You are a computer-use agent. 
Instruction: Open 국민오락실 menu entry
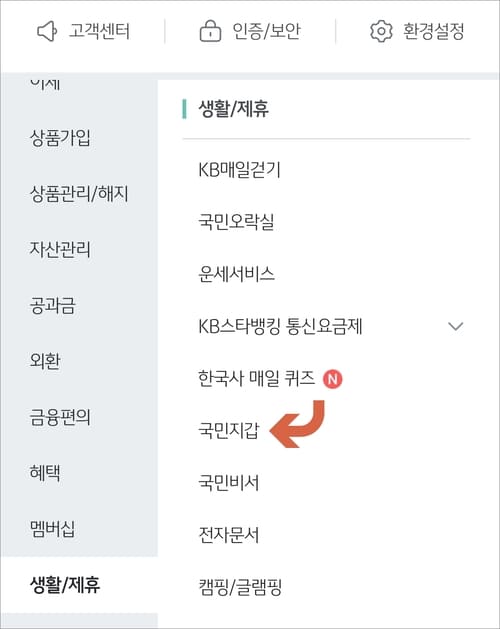(236, 222)
